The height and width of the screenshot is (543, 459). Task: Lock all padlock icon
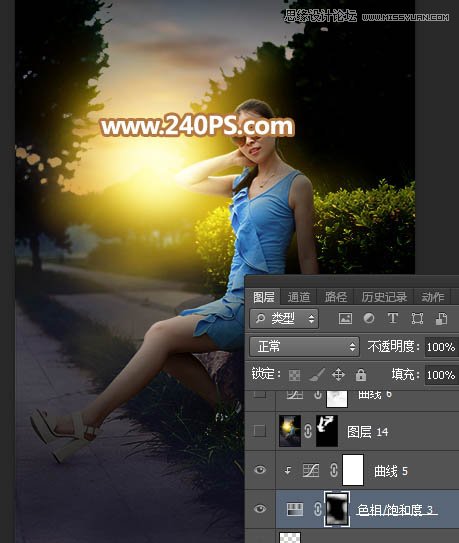361,375
